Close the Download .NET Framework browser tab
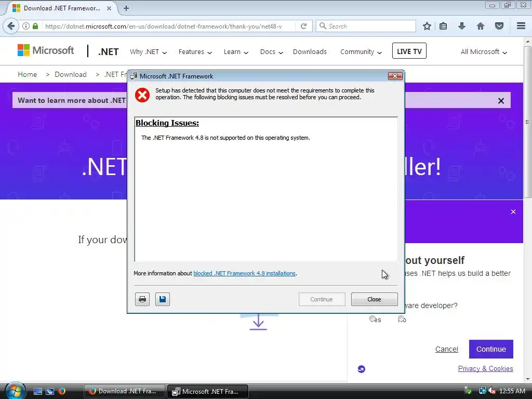 coord(109,8)
